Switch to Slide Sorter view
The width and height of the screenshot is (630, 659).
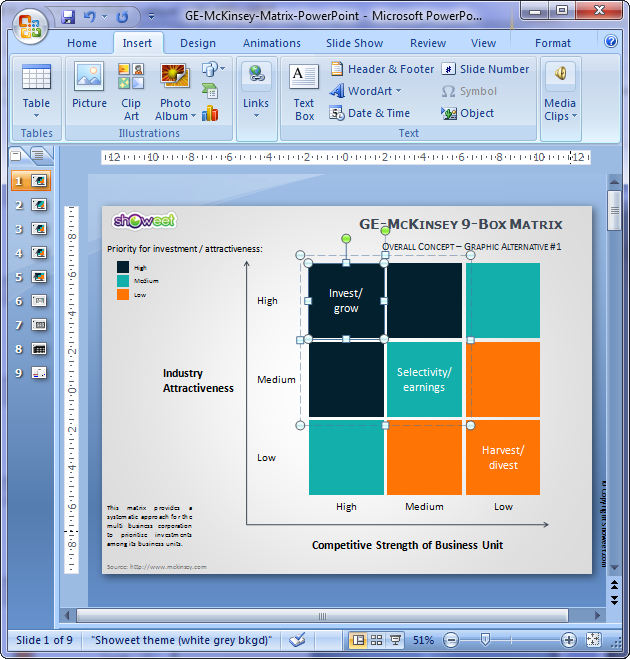377,640
